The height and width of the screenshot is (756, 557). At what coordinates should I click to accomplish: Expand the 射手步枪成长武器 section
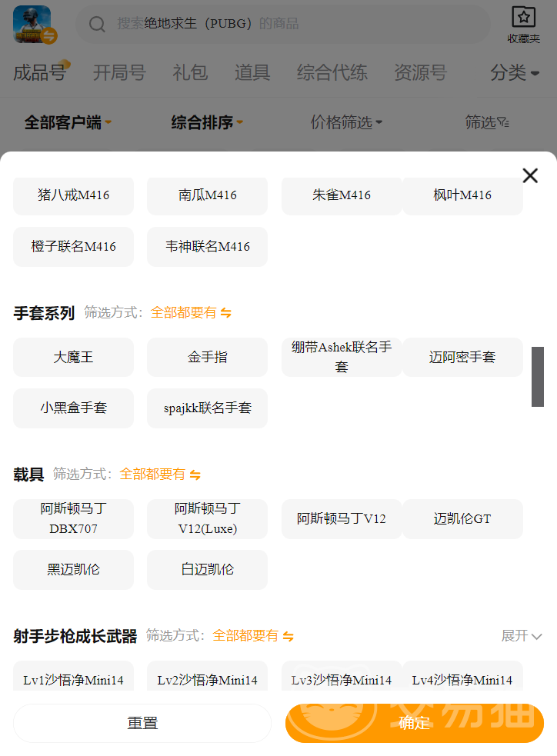[x=522, y=636]
